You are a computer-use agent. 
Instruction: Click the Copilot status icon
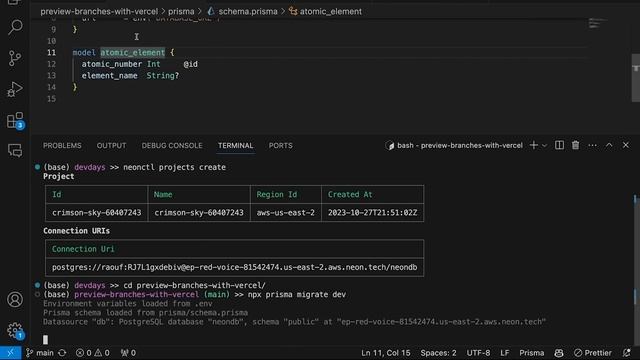point(559,353)
